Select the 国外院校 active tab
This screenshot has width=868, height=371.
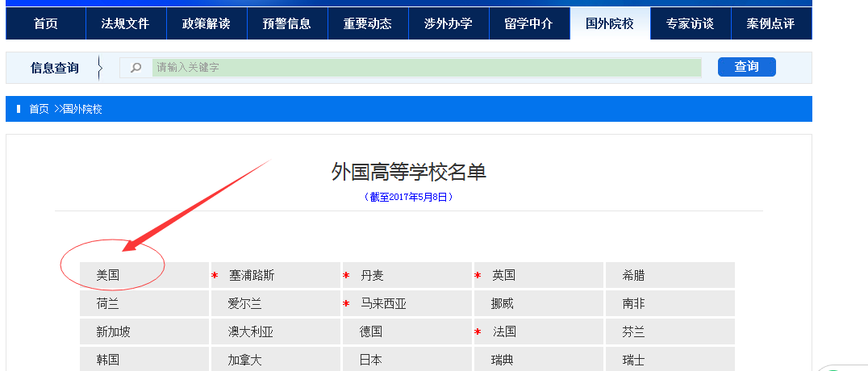click(x=610, y=23)
